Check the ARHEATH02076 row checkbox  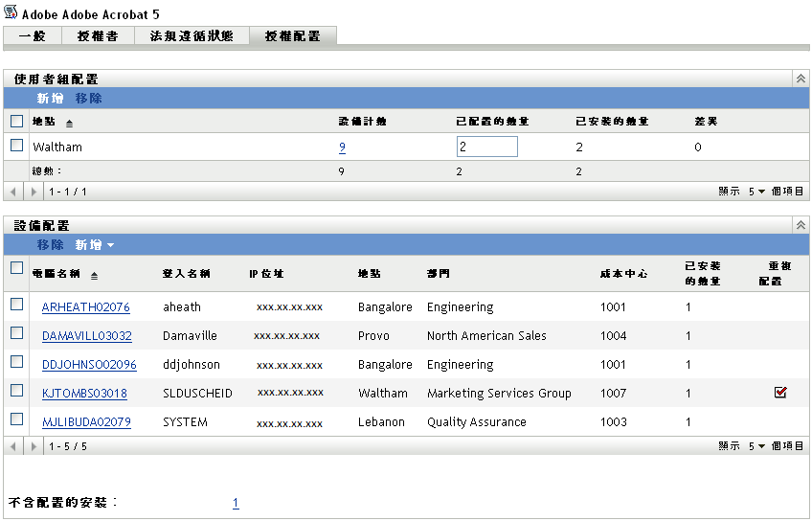pyautogui.click(x=16, y=305)
